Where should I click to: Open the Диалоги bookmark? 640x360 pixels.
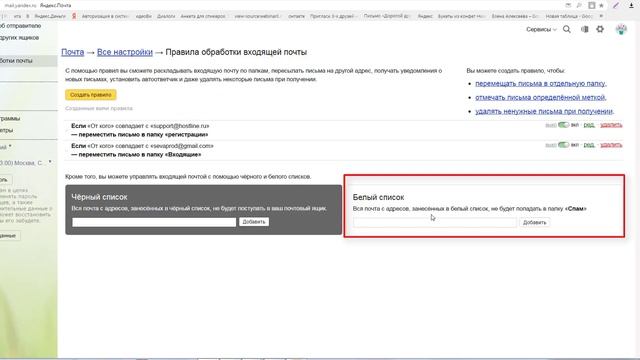(166, 16)
